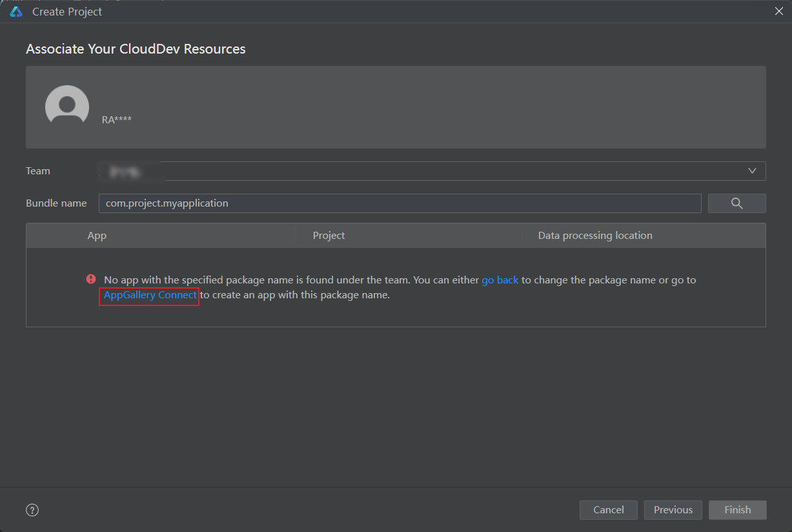Open the AppGallery Connect link
Viewport: 792px width, 532px height.
tap(150, 295)
